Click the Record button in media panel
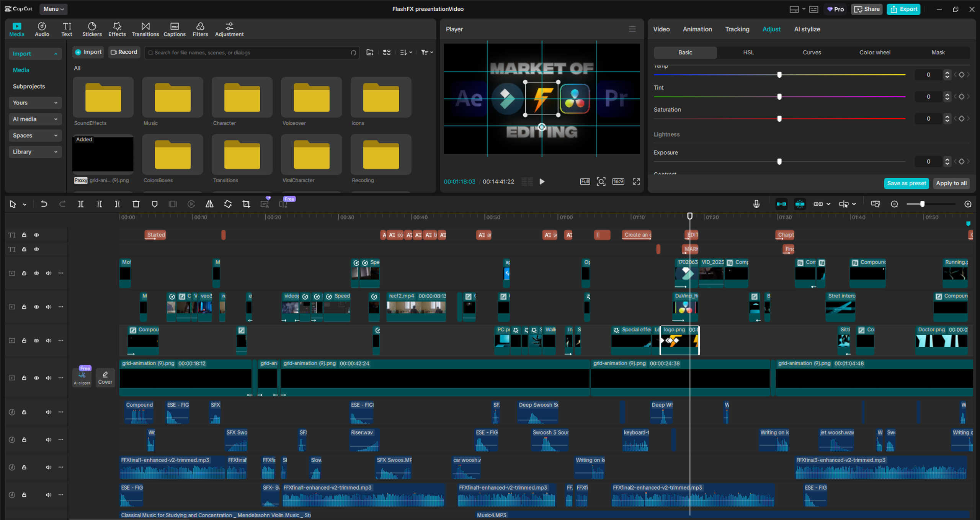The image size is (980, 520). (124, 52)
